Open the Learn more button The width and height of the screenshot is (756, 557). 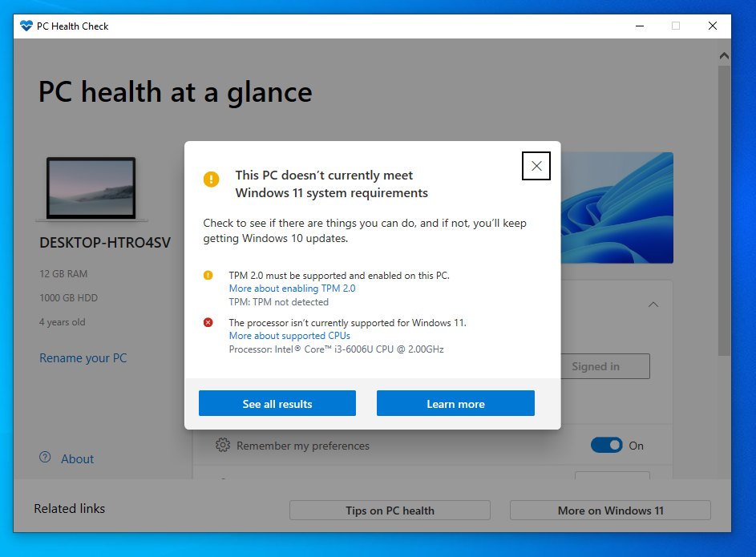coord(455,403)
